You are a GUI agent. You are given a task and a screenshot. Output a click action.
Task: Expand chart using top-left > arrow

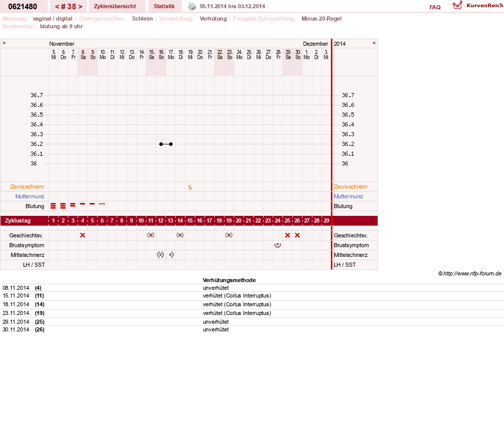pos(4,43)
